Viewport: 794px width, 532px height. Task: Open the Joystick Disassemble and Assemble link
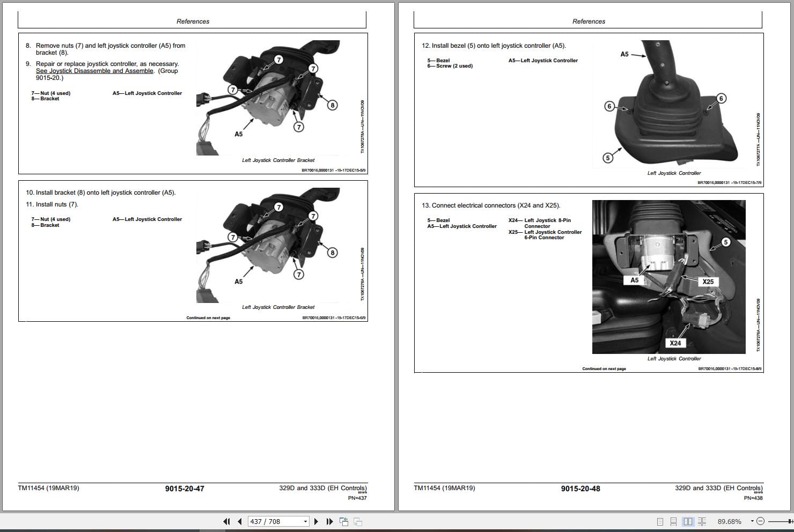pos(95,71)
